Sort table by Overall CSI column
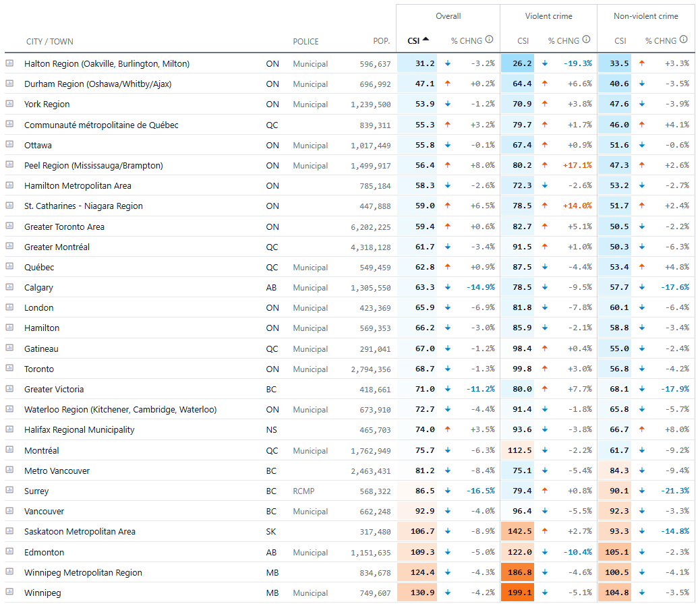 point(418,40)
